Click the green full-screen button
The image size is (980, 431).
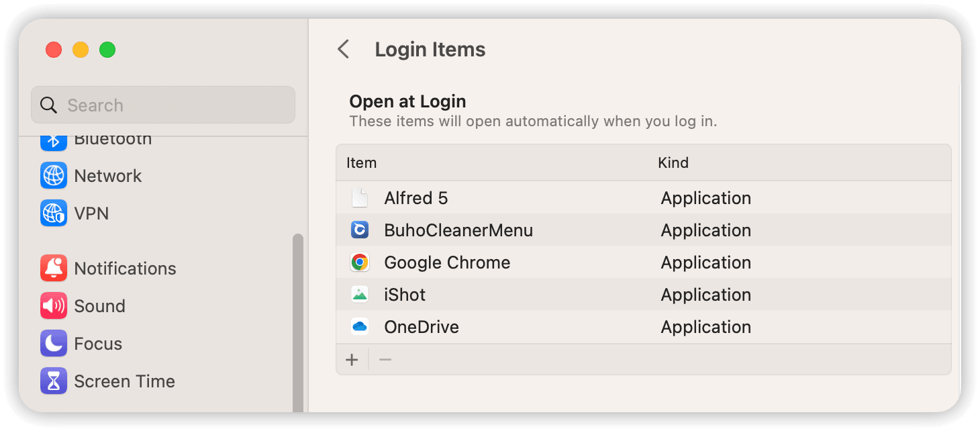[x=107, y=50]
